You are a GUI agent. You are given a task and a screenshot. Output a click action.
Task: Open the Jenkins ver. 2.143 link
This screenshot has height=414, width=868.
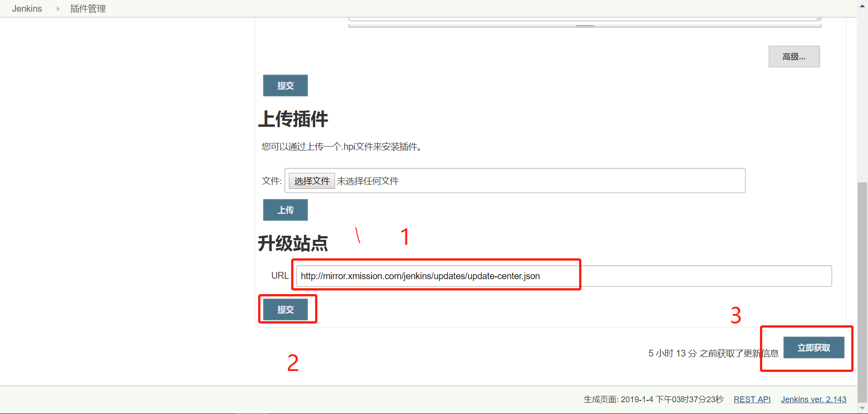tap(813, 400)
